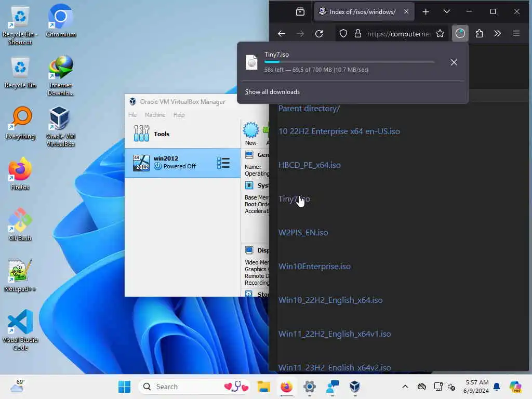Screen dimensions: 532x399
Task: Select the Firefox desktop icon
Action: (20, 174)
